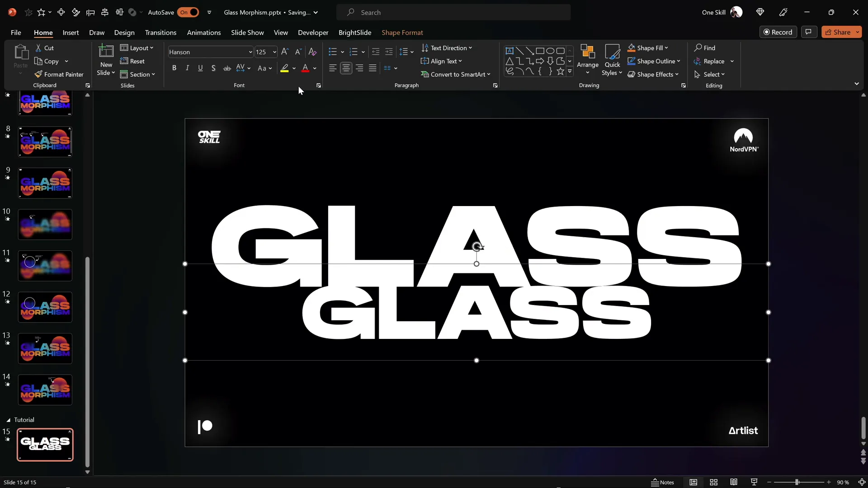Clear all formatting with the eraser icon
868x488 pixels.
312,52
